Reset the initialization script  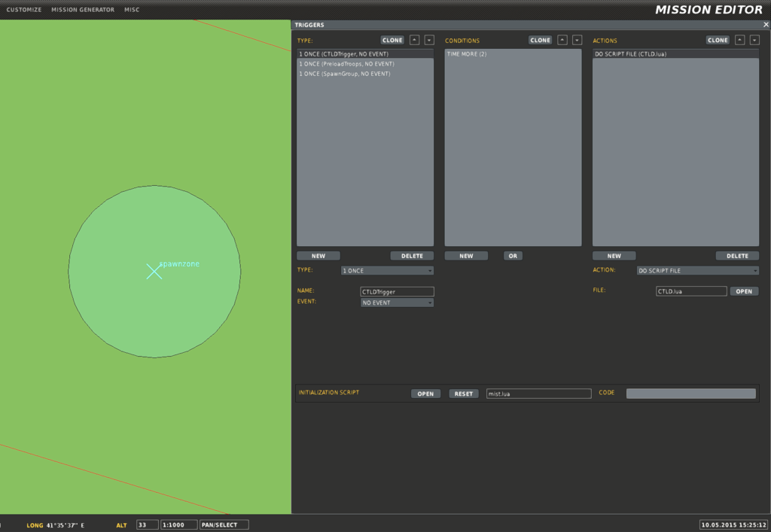point(464,394)
